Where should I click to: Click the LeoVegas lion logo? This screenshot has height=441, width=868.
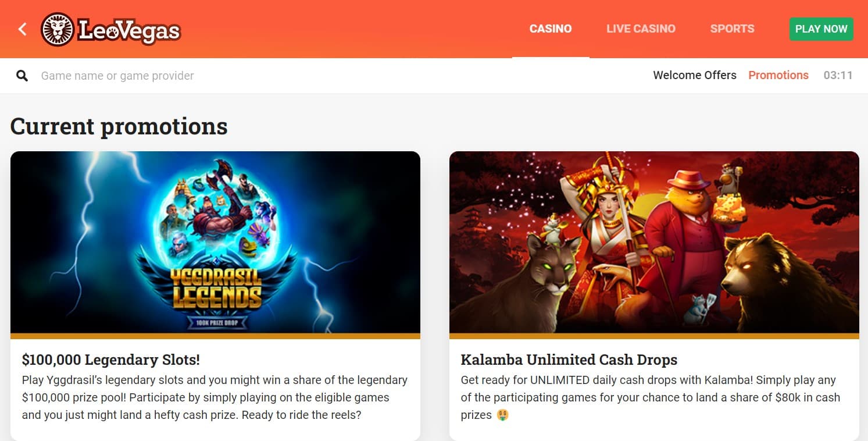coord(58,30)
